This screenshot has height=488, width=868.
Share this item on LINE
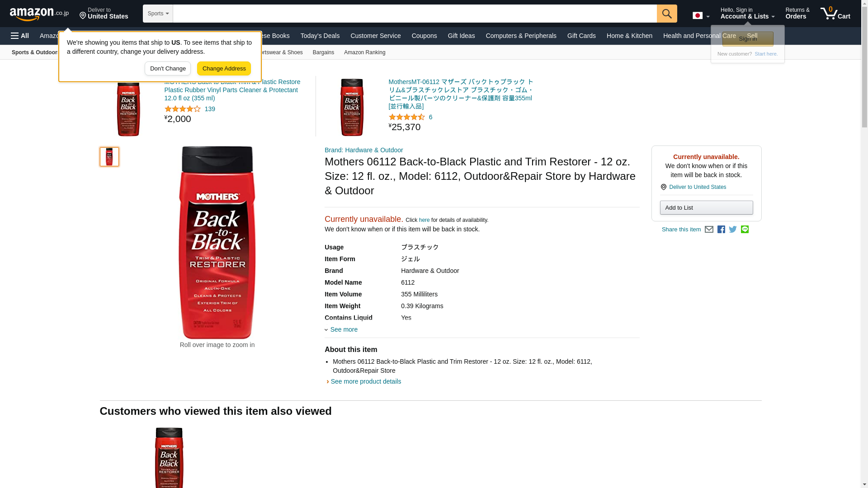coord(745,230)
